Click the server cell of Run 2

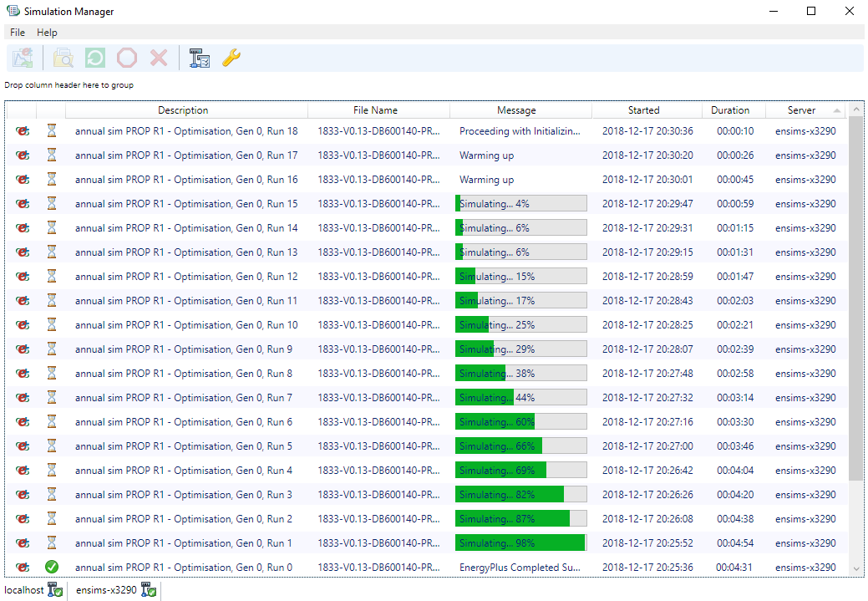(805, 519)
